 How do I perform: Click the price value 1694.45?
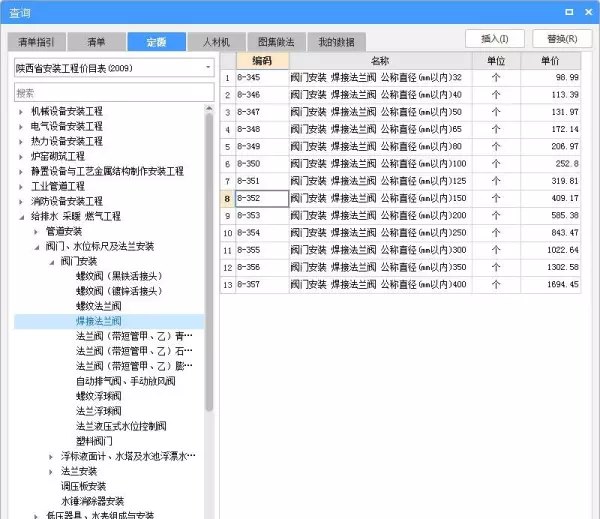click(x=562, y=284)
